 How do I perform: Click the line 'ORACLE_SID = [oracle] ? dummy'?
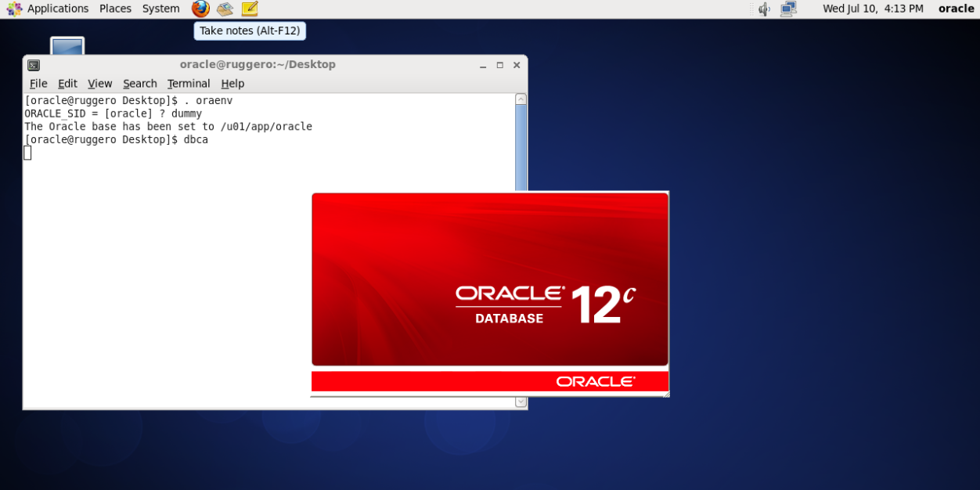pos(113,113)
